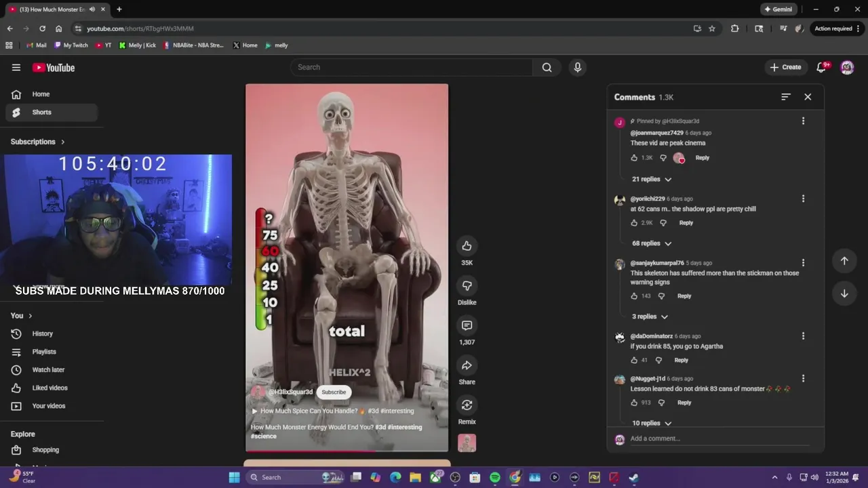The image size is (868, 488).
Task: Click the search magnifier button
Action: 547,67
